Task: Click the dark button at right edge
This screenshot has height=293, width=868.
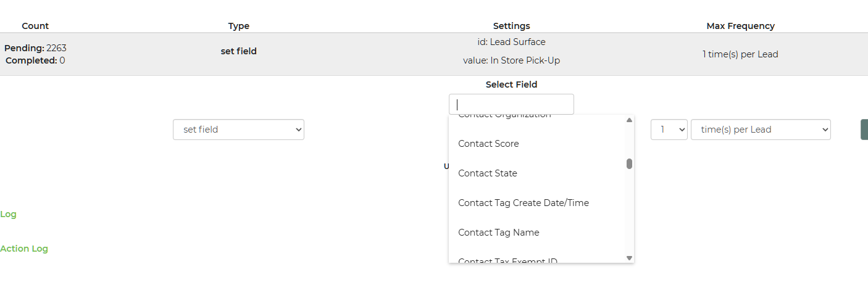Action: pyautogui.click(x=864, y=130)
